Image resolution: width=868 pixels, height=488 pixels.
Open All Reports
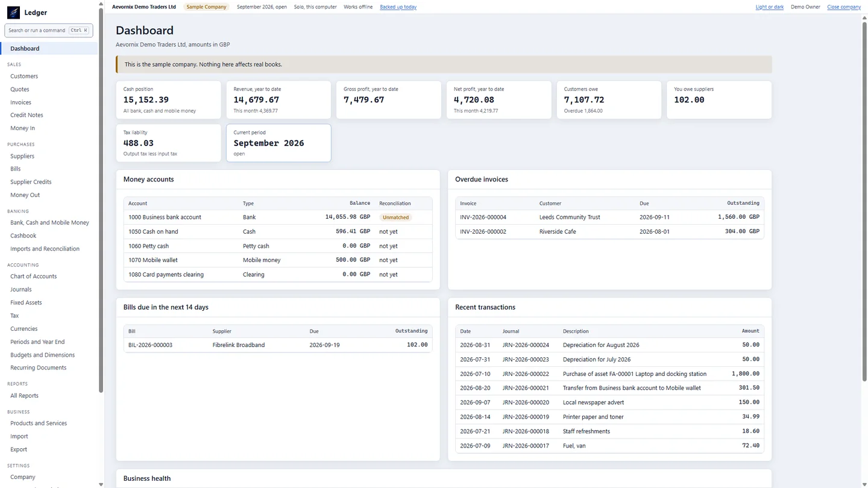coord(24,396)
